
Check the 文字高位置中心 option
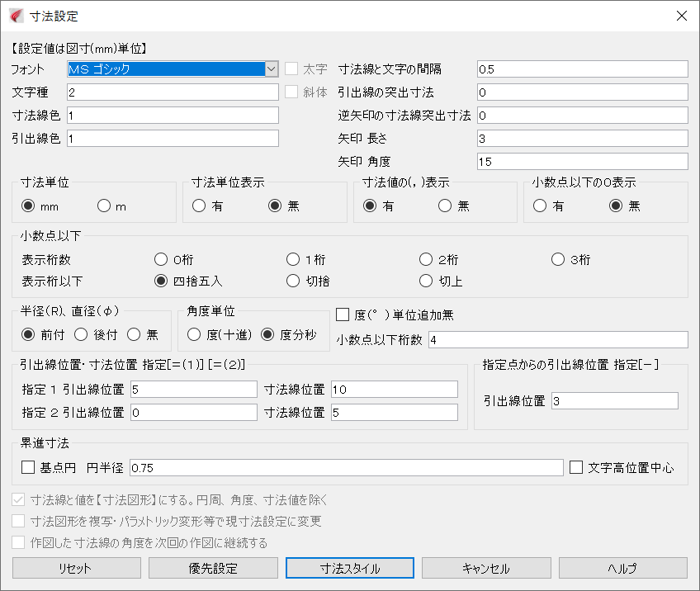click(575, 466)
